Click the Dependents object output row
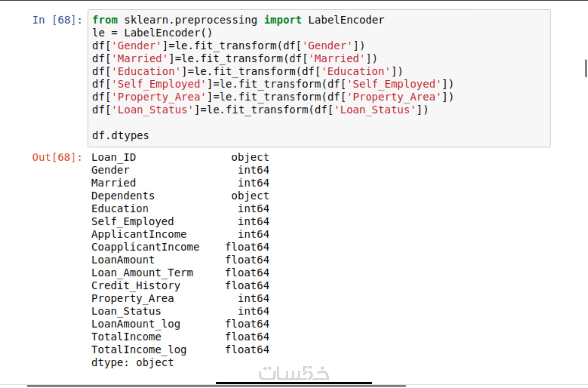This screenshot has height=388, width=588. point(180,196)
